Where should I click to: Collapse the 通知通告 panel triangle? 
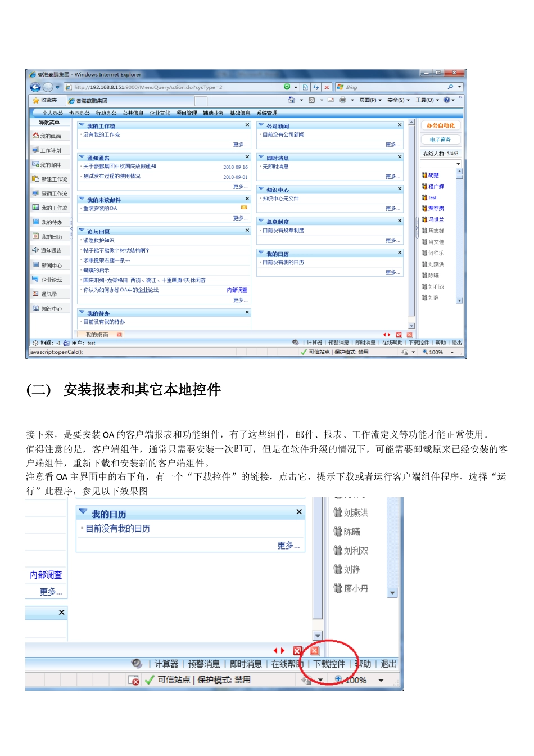tap(82, 157)
